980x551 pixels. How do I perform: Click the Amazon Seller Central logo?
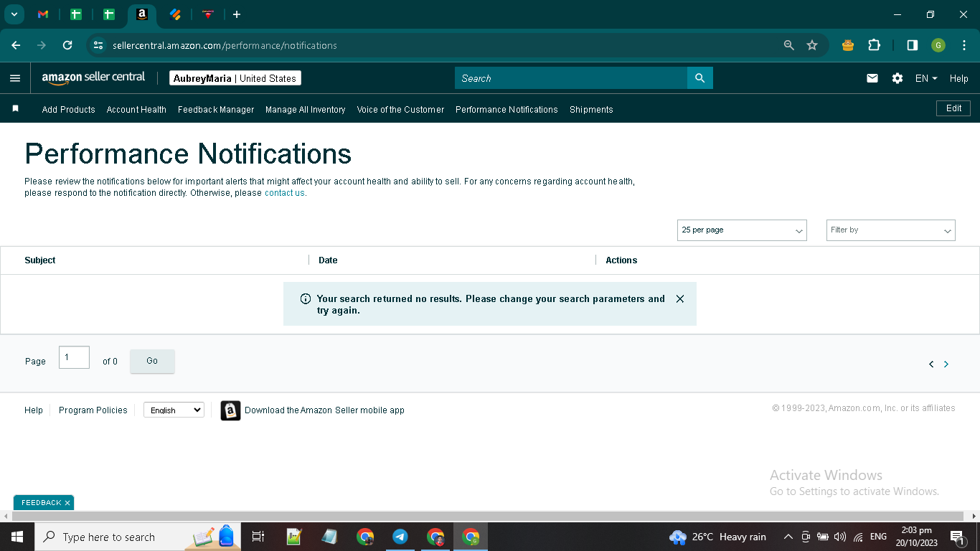[x=93, y=77]
